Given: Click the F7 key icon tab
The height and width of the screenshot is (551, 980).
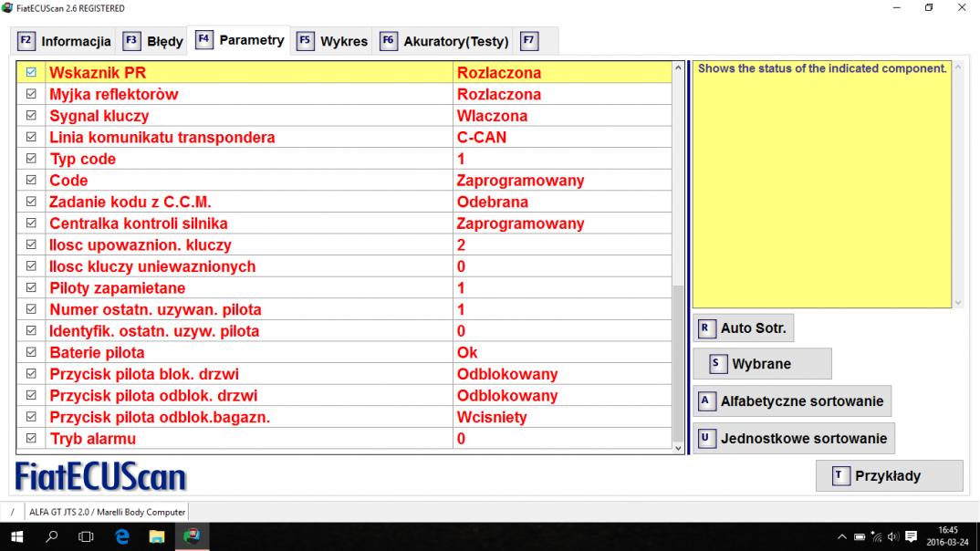Looking at the screenshot, I should [529, 41].
